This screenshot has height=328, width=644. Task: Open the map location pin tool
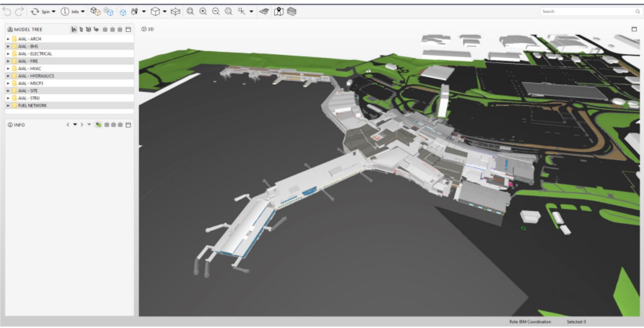pyautogui.click(x=279, y=12)
